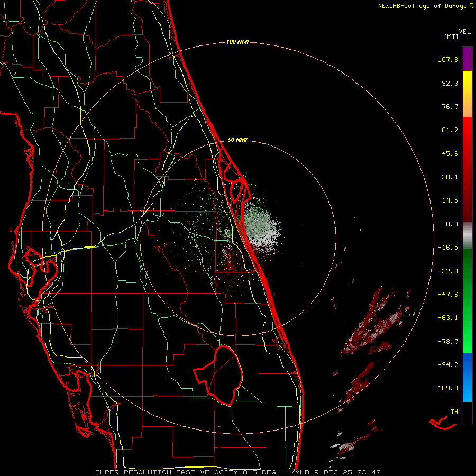Click the 45.6 velocity scale value
This screenshot has width=476, height=476.
(450, 153)
